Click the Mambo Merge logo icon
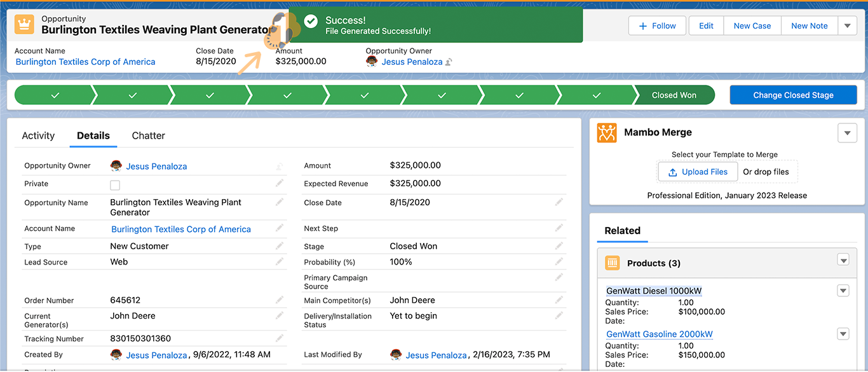Screen dimensions: 868x372 coord(607,132)
